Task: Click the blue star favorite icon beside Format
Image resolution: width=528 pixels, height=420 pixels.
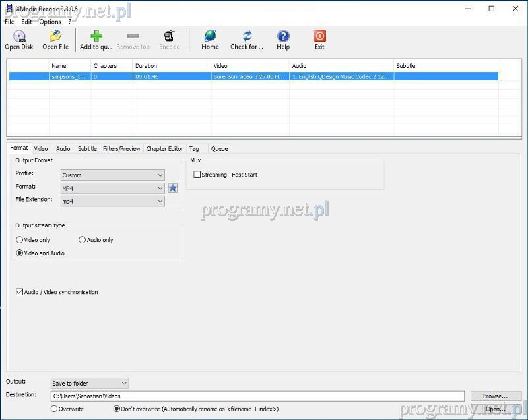Action: 173,188
